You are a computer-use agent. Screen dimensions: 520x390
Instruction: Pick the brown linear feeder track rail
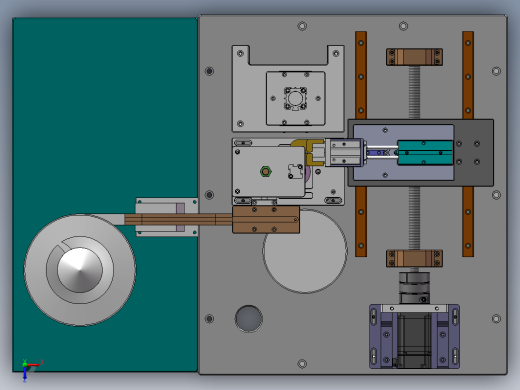coord(178,219)
